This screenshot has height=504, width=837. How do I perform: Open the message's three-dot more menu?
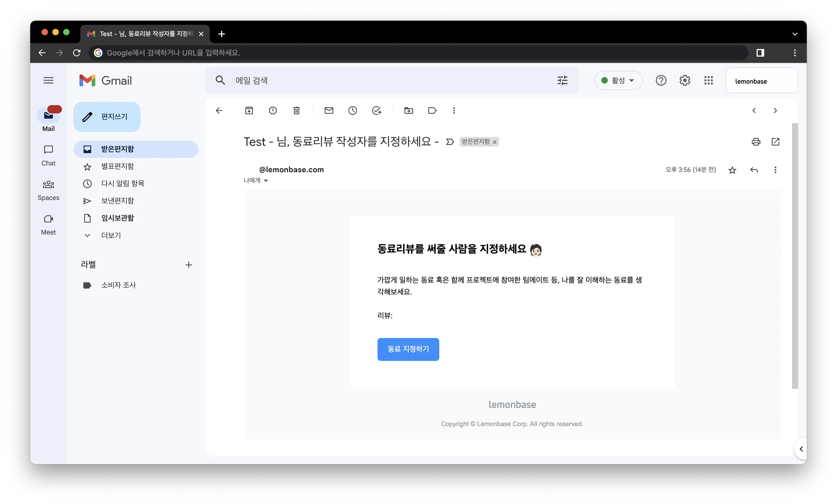(775, 170)
